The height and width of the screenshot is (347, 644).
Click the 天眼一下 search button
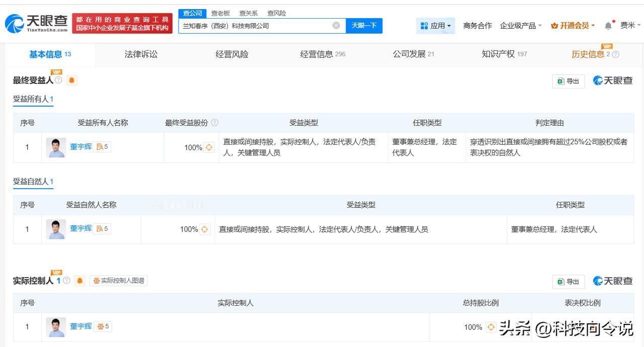(x=364, y=26)
